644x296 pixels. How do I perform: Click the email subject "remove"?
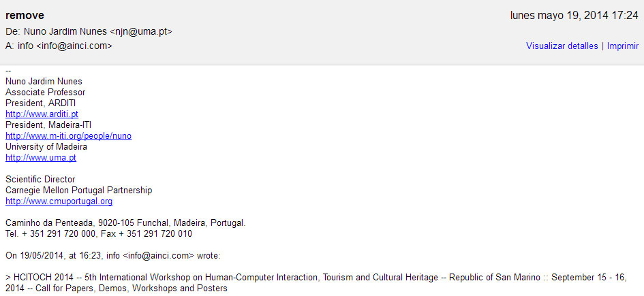(x=25, y=16)
